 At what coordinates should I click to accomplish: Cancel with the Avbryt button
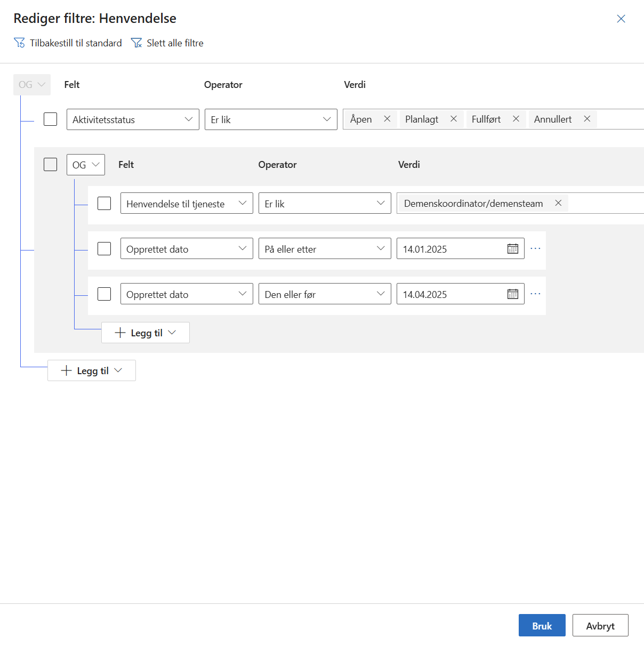(x=600, y=626)
